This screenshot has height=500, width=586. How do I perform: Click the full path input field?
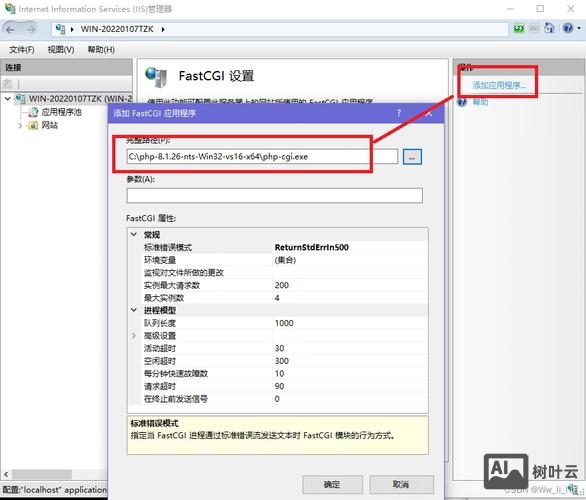tap(262, 156)
